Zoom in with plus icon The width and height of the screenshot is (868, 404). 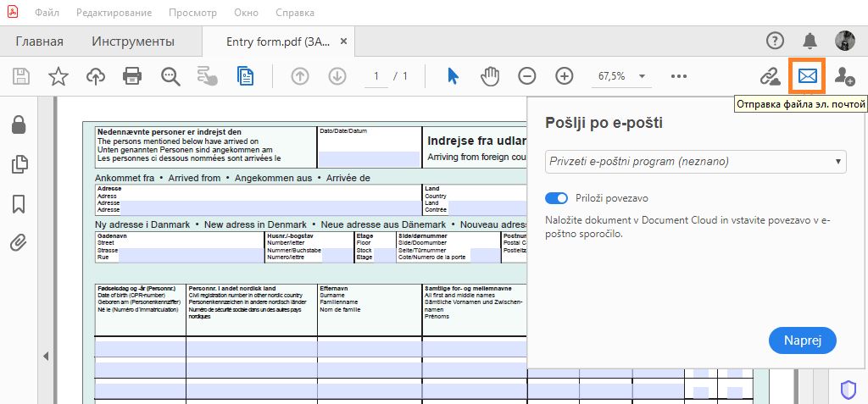click(x=564, y=76)
